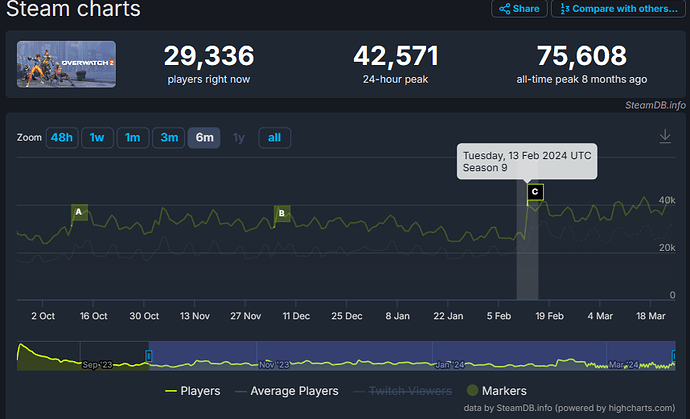Click the 19 Feb axis label
690x419 pixels.
click(549, 316)
